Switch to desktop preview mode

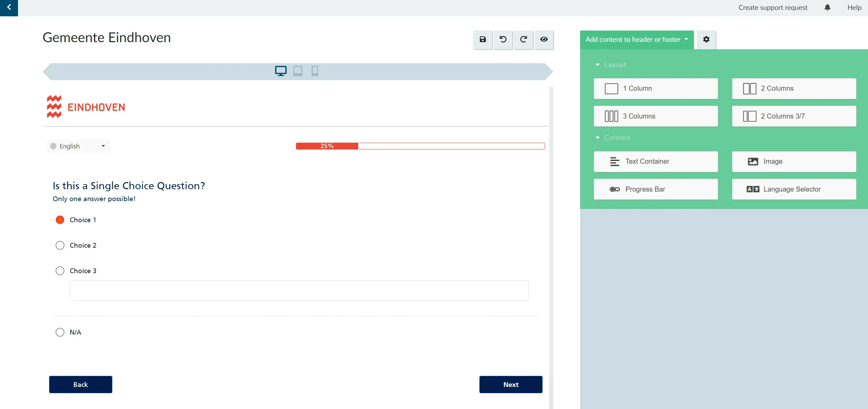(x=281, y=71)
